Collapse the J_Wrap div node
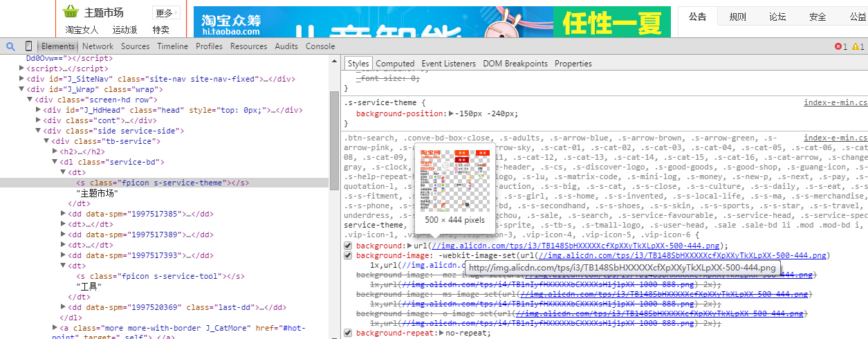This screenshot has height=339, width=868. [x=21, y=89]
